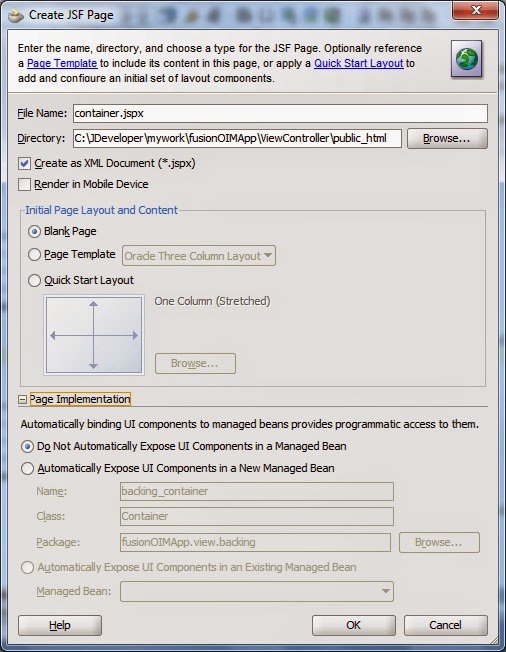Click the Create JSF Page title bar icon
Viewport: 506px width, 652px height.
tap(16, 16)
